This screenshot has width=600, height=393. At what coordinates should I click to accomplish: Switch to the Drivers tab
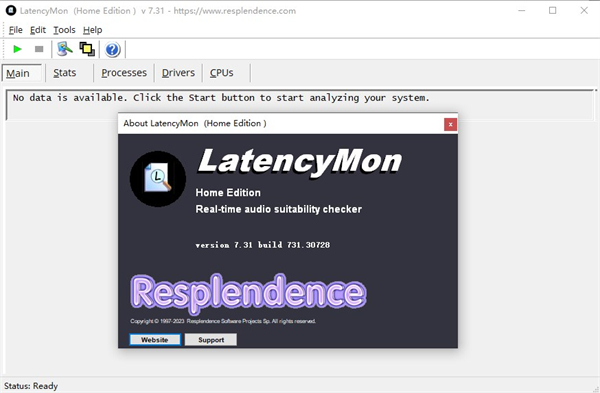pos(178,73)
